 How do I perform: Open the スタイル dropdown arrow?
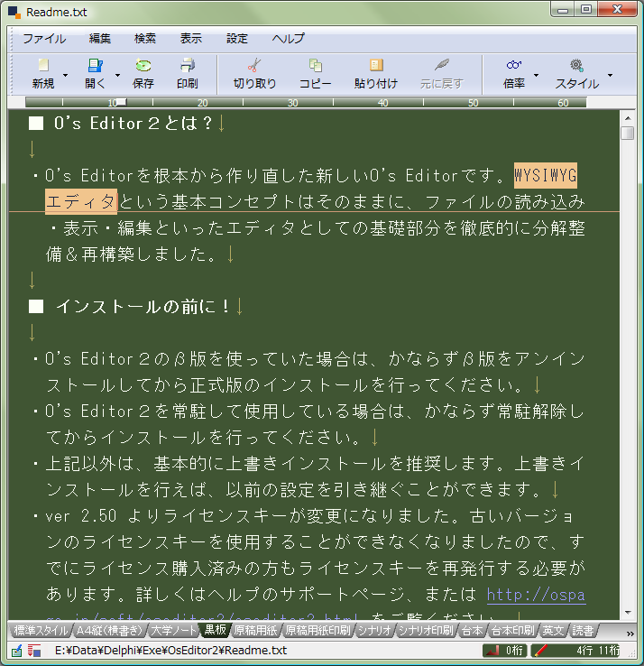[610, 75]
